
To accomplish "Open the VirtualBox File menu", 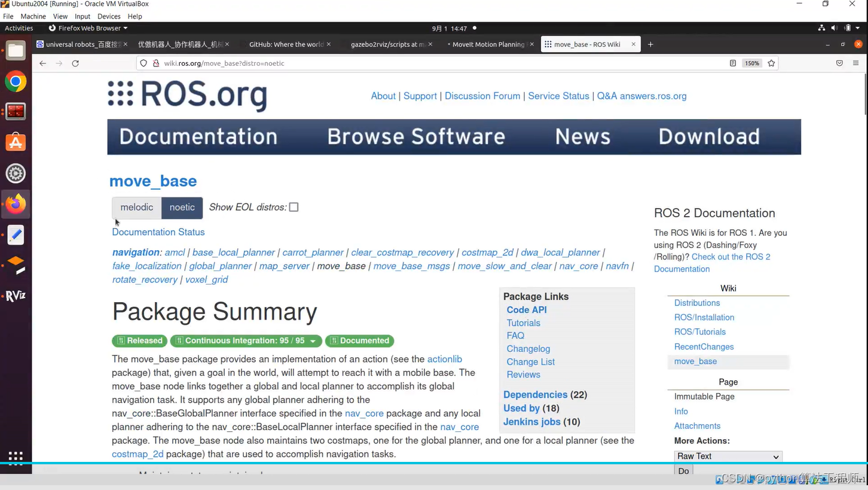I will click(x=8, y=16).
